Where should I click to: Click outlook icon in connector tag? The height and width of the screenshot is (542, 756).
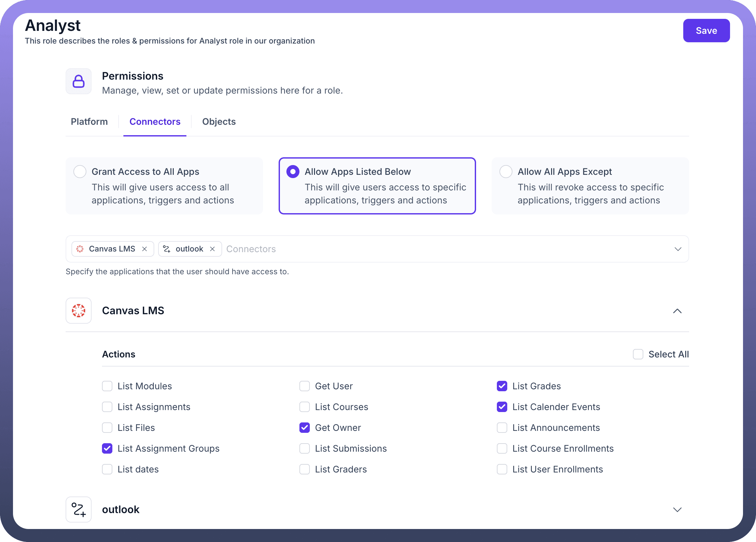167,249
